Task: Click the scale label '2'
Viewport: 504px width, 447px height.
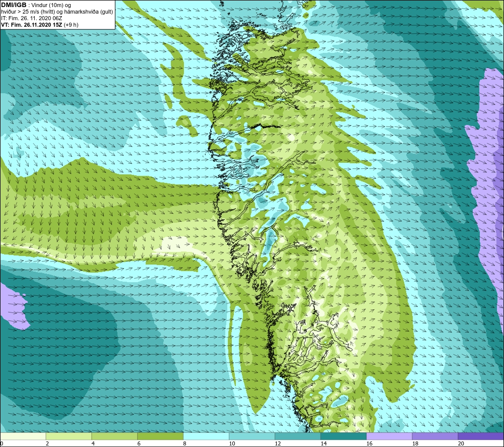Action: 47,443
